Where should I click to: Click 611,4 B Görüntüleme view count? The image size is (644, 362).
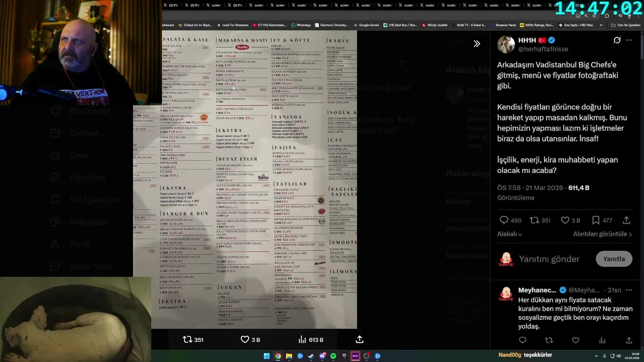(579, 188)
